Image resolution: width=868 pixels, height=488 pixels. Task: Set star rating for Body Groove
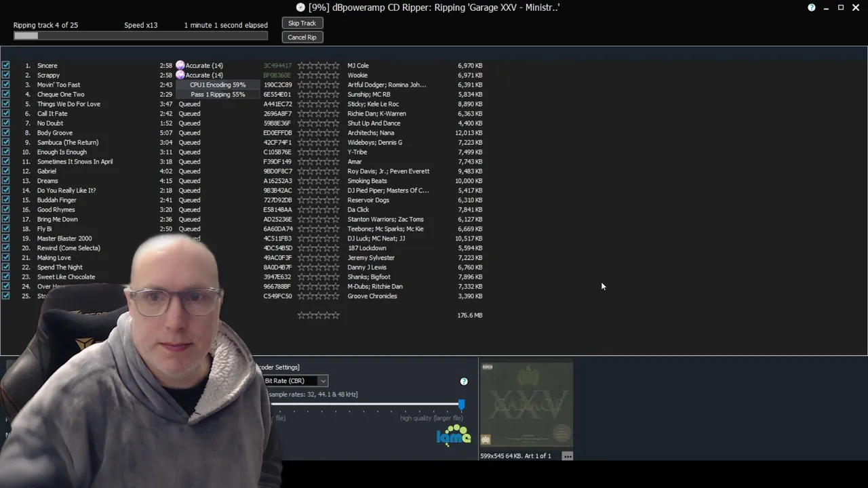coord(319,133)
